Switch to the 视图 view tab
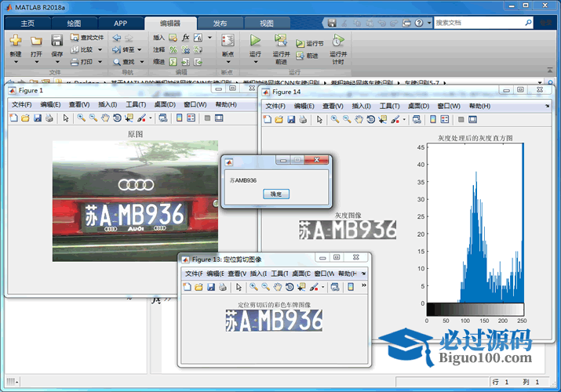The height and width of the screenshot is (392, 561). pyautogui.click(x=267, y=24)
